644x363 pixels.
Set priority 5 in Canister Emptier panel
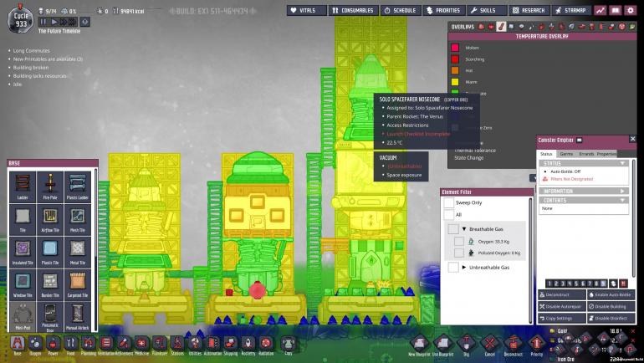(x=576, y=284)
